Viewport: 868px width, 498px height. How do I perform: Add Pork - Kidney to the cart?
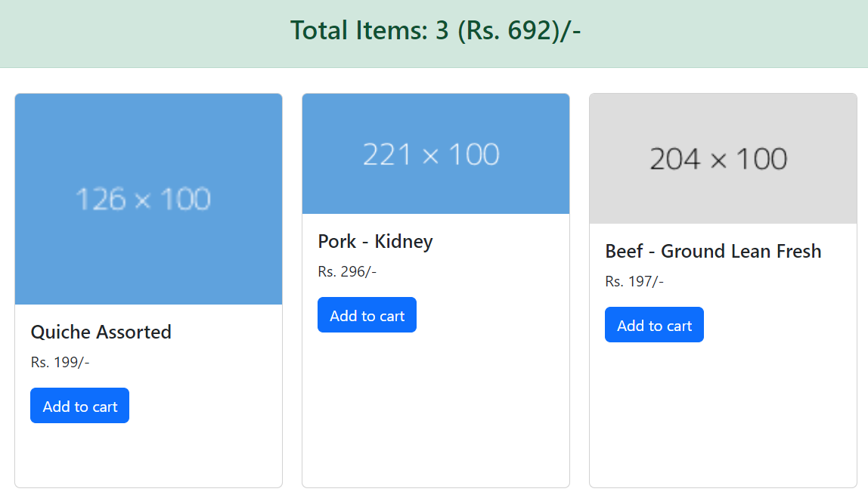pyautogui.click(x=367, y=315)
